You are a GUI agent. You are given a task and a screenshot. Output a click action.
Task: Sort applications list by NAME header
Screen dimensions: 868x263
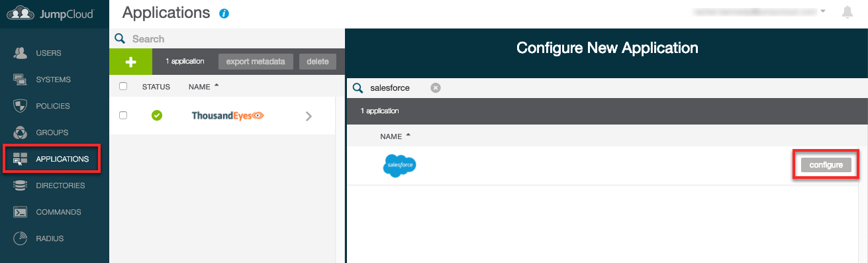point(204,87)
